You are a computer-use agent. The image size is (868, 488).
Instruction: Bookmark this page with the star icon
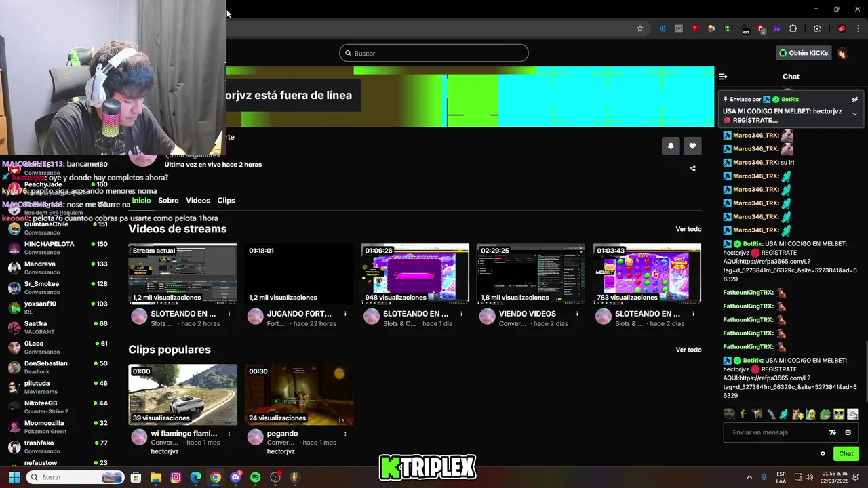tap(639, 28)
